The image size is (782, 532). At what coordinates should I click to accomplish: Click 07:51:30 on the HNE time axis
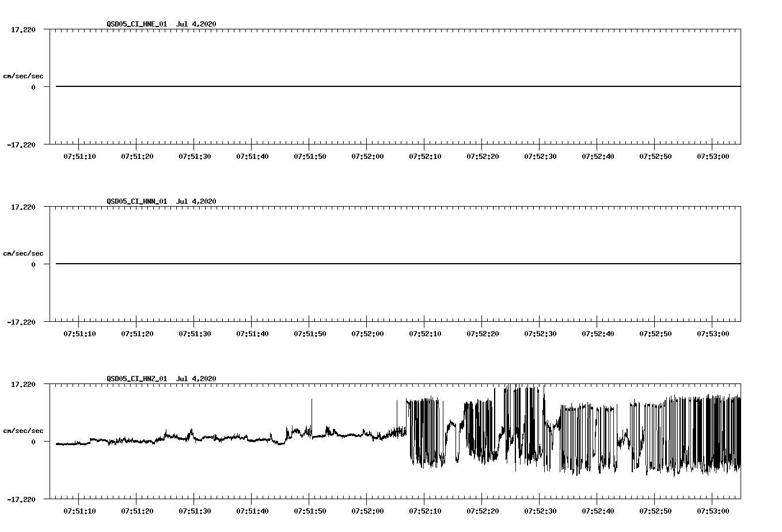(195, 156)
